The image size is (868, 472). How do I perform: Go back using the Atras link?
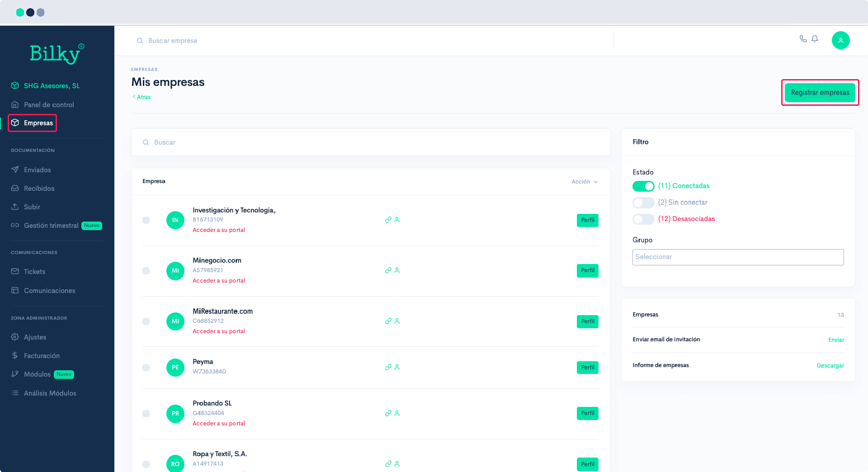point(142,97)
